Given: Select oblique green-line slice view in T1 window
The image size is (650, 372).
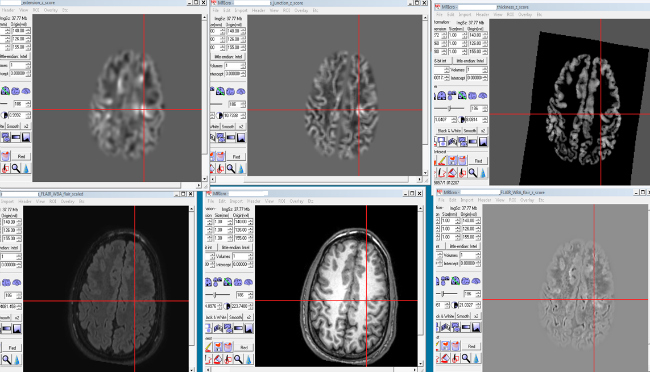Looking at the screenshot, I should click(228, 282).
